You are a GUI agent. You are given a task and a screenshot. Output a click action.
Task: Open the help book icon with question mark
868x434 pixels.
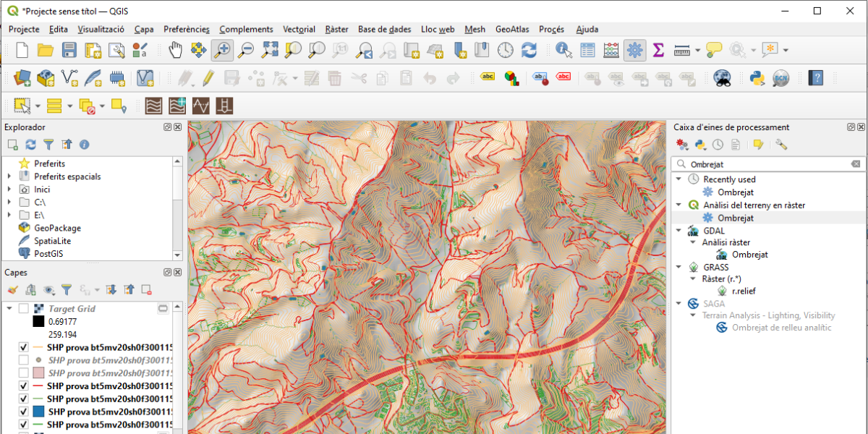click(x=816, y=77)
